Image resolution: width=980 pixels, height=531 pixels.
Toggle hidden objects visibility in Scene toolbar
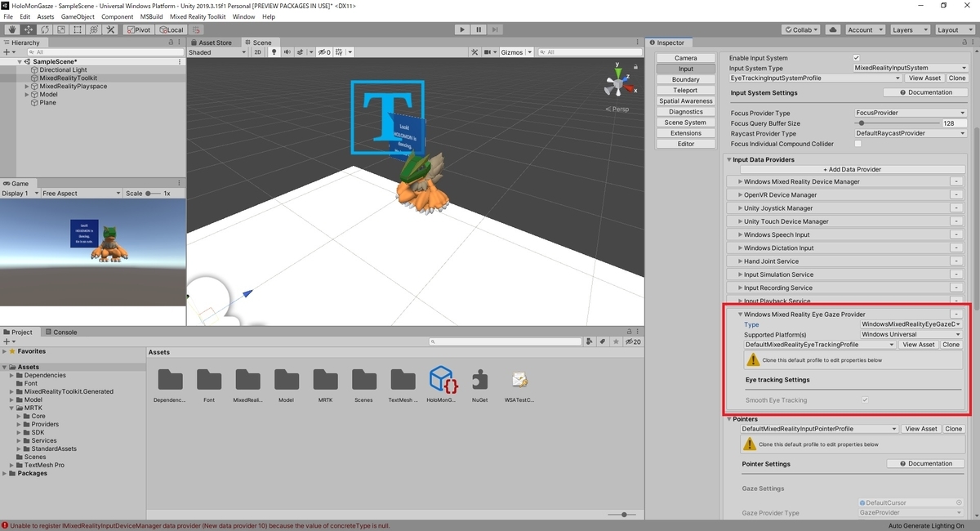(x=326, y=52)
